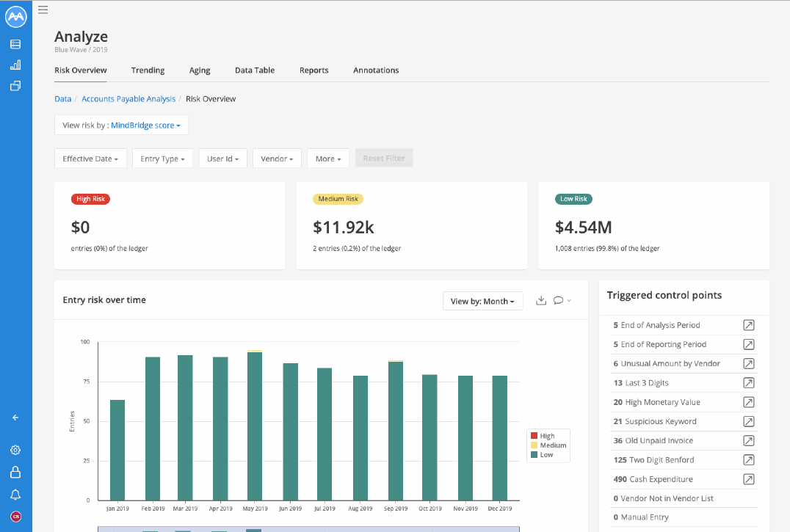The image size is (790, 532).
Task: Click the May 2019 chart bar
Action: pyautogui.click(x=255, y=426)
